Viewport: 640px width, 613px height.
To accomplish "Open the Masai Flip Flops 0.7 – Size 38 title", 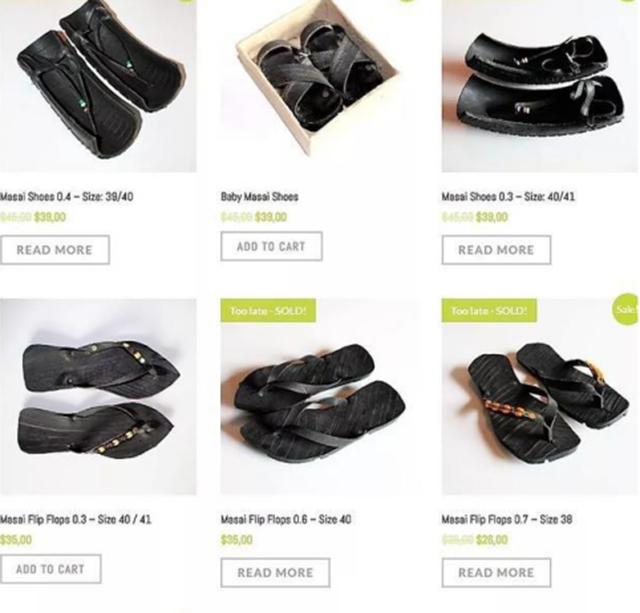I will (x=507, y=520).
